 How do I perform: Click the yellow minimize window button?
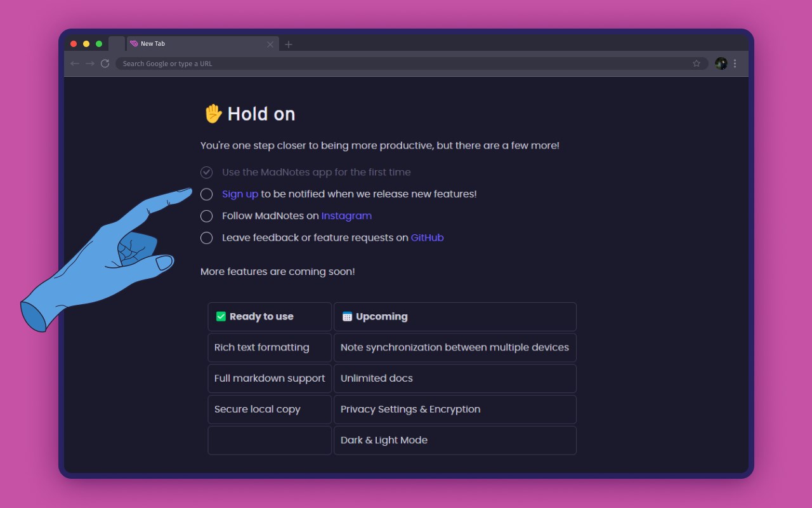coord(86,44)
